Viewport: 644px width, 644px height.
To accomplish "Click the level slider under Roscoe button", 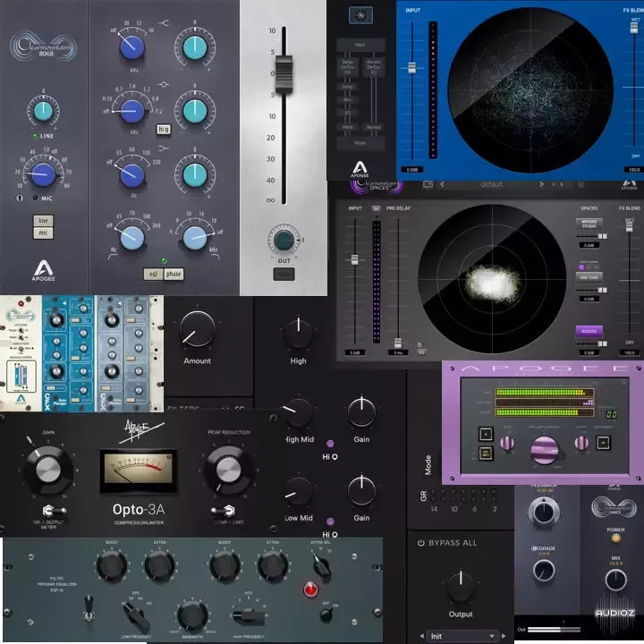I will pyautogui.click(x=591, y=343).
